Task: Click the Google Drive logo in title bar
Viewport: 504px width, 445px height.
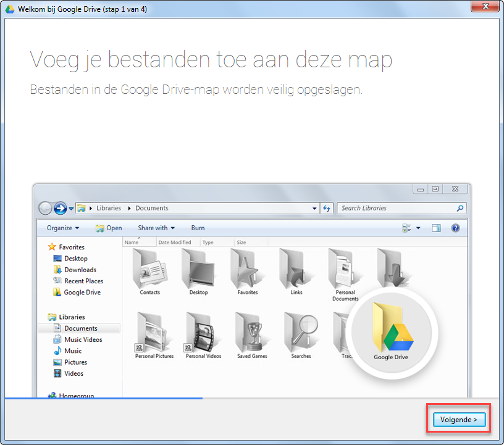Action: tap(10, 9)
